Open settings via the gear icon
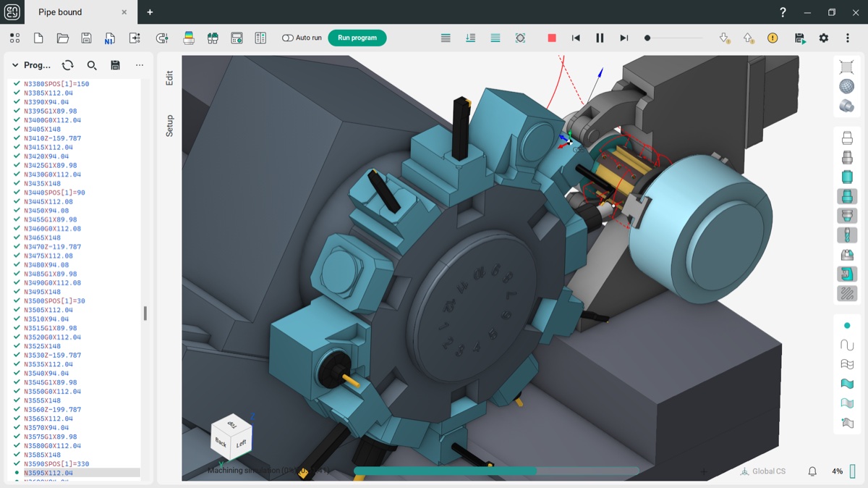The height and width of the screenshot is (488, 868). tap(824, 38)
